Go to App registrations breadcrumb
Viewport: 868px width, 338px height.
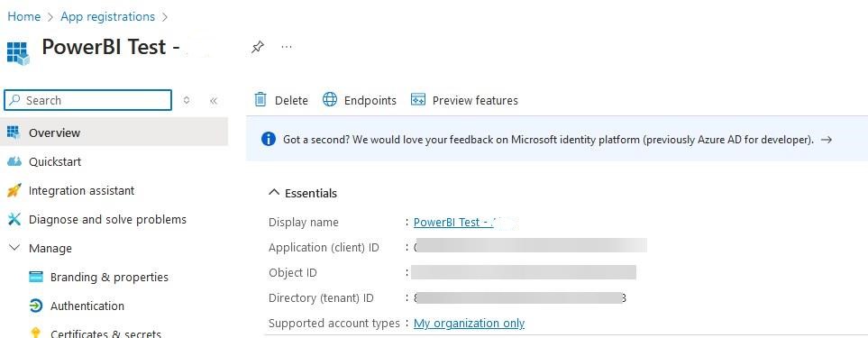click(108, 16)
